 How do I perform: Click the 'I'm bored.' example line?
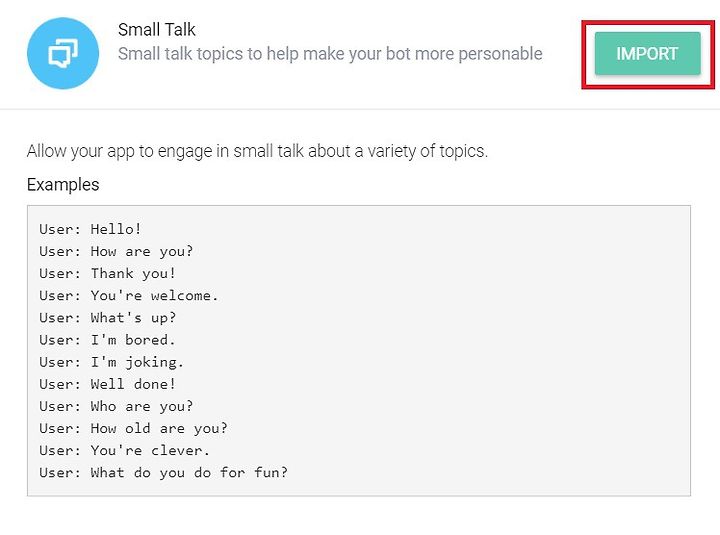pos(107,339)
